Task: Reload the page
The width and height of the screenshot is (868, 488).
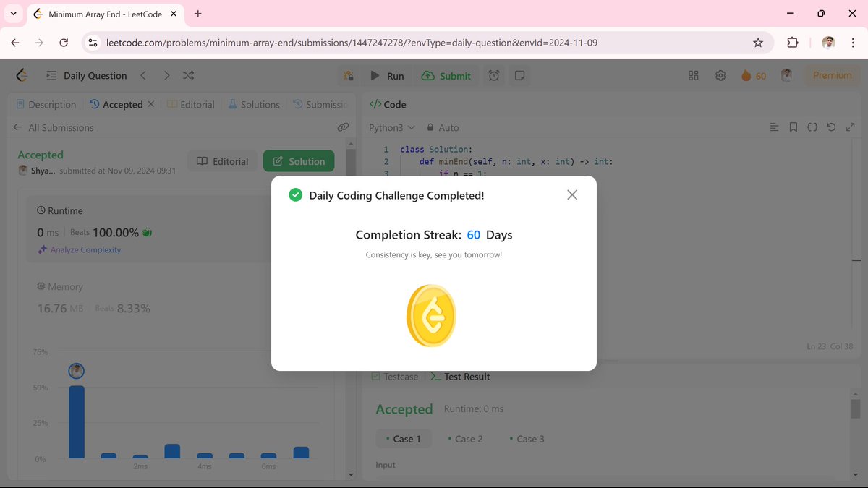Action: 64,43
